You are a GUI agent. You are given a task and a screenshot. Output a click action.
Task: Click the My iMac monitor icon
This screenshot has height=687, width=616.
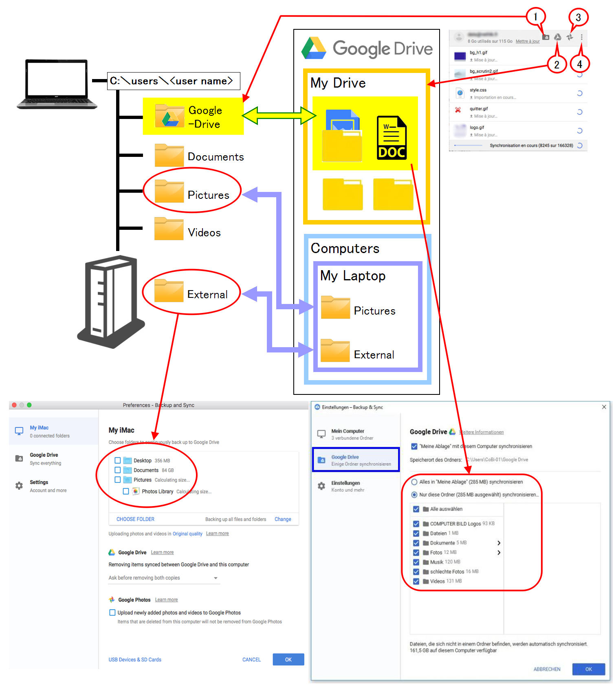[x=19, y=431]
